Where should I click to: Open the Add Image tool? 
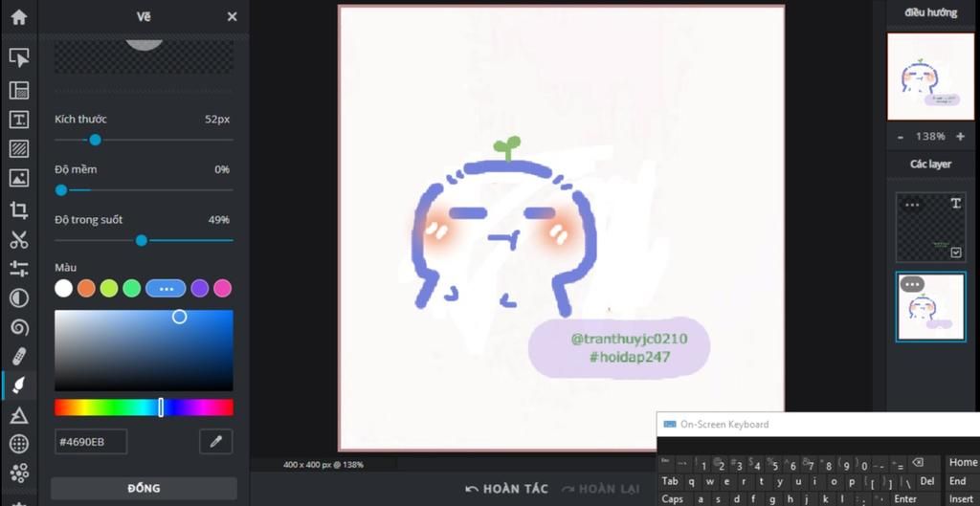(x=19, y=178)
